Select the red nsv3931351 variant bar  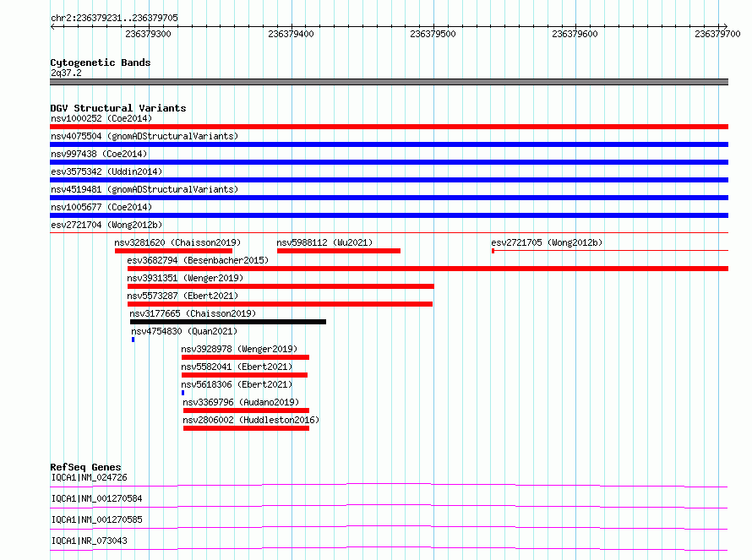[281, 286]
